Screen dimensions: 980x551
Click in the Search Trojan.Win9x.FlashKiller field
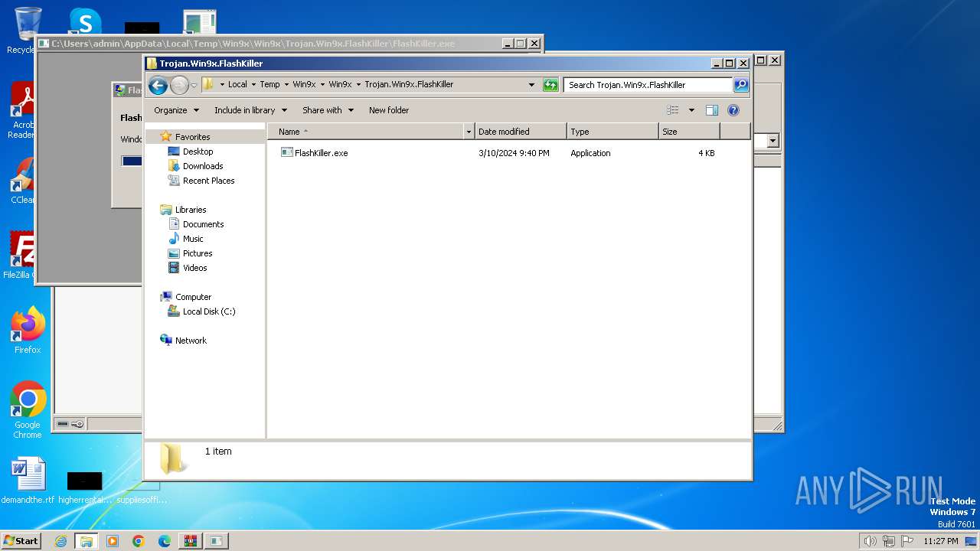(x=648, y=85)
